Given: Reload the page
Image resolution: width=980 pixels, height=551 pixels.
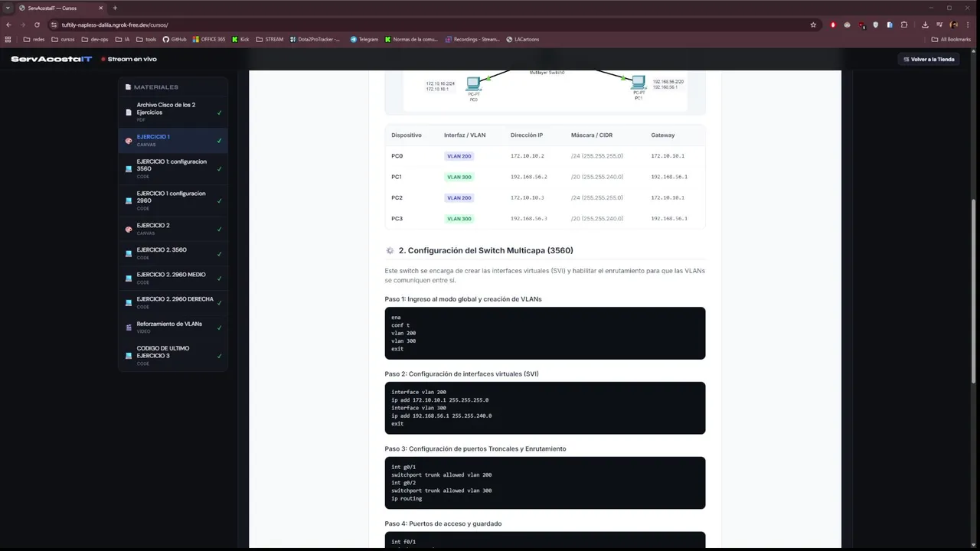Looking at the screenshot, I should [37, 24].
